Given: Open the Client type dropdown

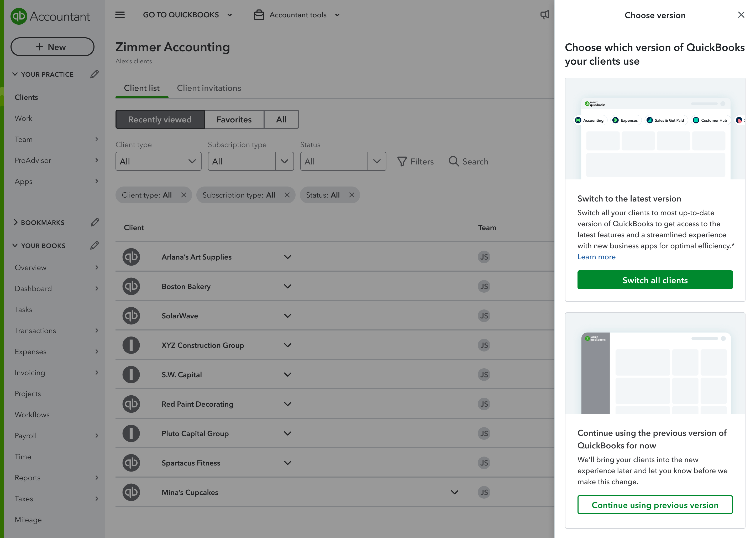Looking at the screenshot, I should pos(158,161).
